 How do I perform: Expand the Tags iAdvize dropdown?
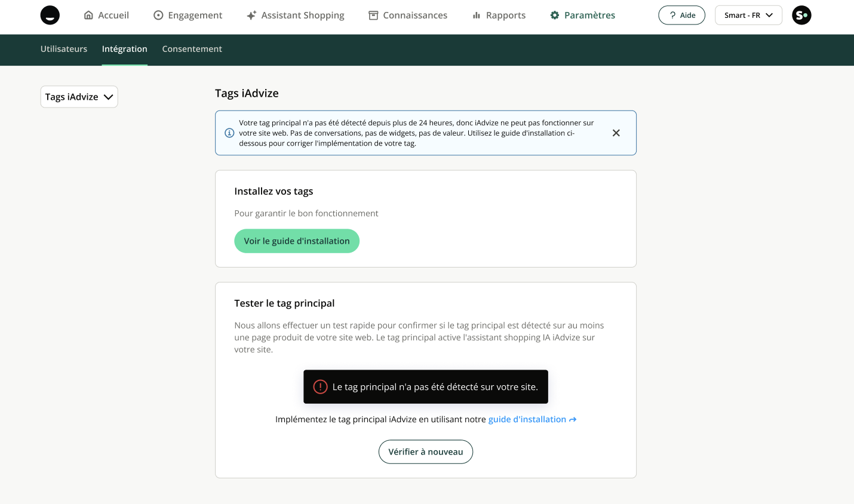[79, 97]
